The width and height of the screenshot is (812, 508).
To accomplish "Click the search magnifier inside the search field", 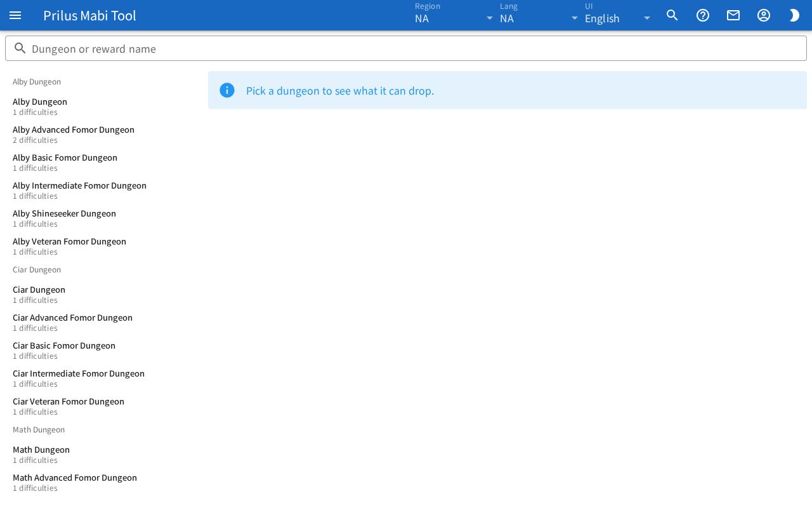I will point(20,48).
